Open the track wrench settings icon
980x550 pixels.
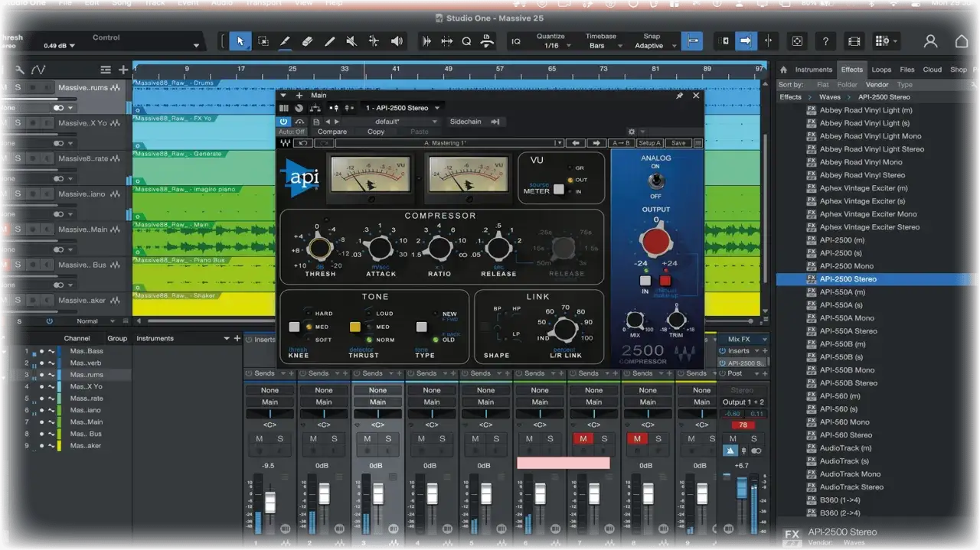tap(21, 70)
